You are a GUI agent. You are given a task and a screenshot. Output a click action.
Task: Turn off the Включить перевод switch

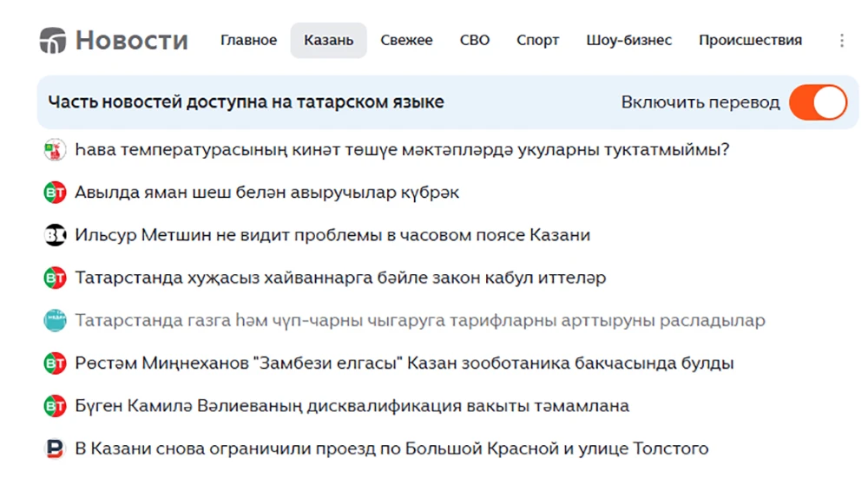(x=819, y=102)
